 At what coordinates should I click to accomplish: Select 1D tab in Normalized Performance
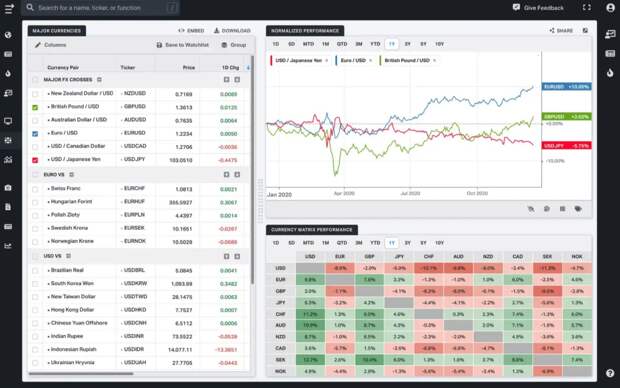pyautogui.click(x=276, y=44)
